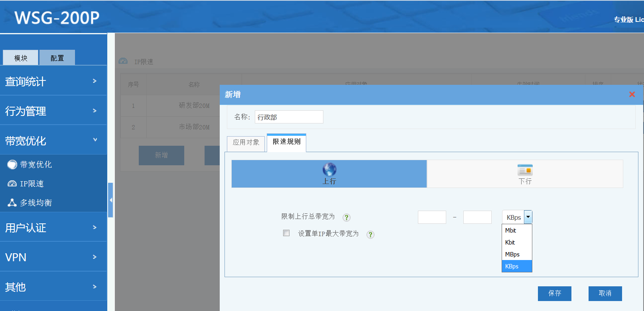Click the 下行 download window icon
This screenshot has height=311, width=644.
[525, 170]
